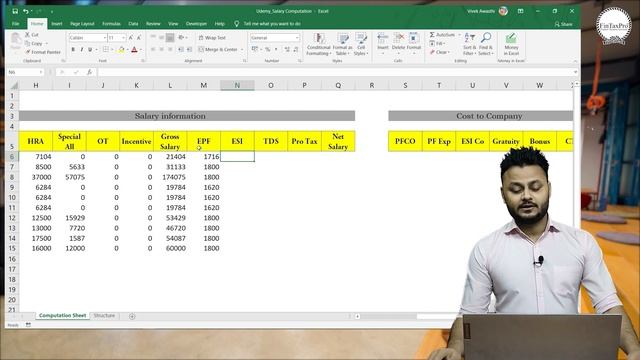
Task: Add a new sheet with plus button
Action: click(132, 316)
